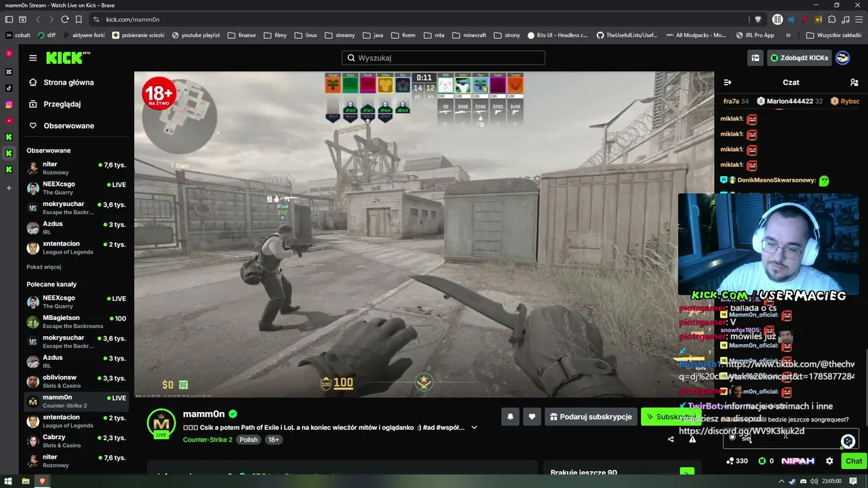Collapse the chat panel
This screenshot has width=868, height=488.
[728, 83]
